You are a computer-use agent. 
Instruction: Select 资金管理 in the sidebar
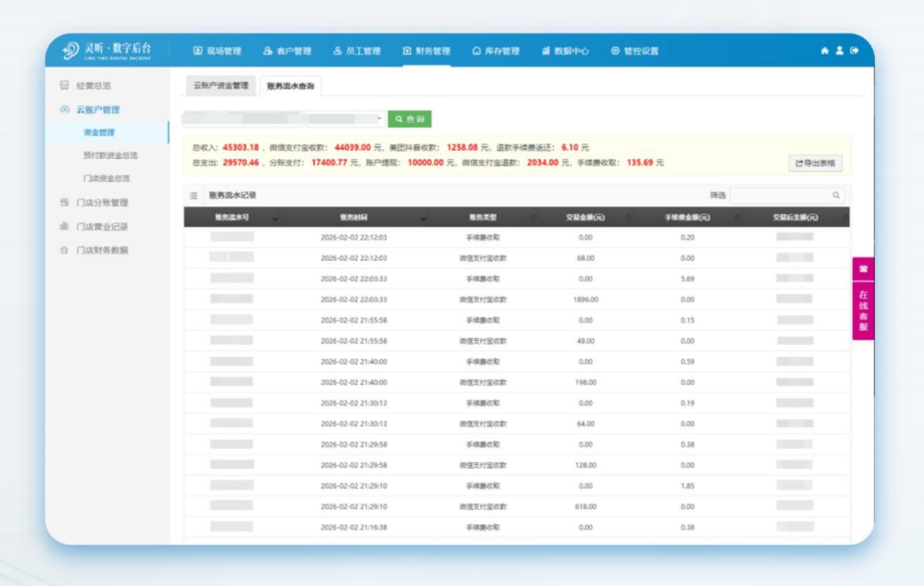click(99, 132)
